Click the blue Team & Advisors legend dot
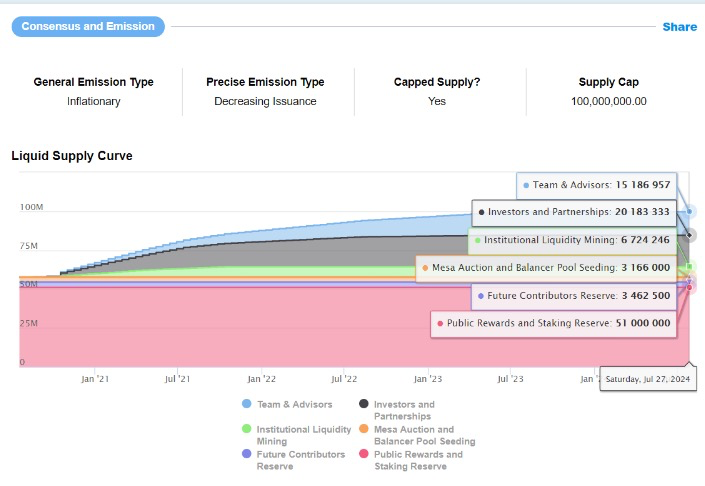The image size is (705, 486). pyautogui.click(x=246, y=404)
